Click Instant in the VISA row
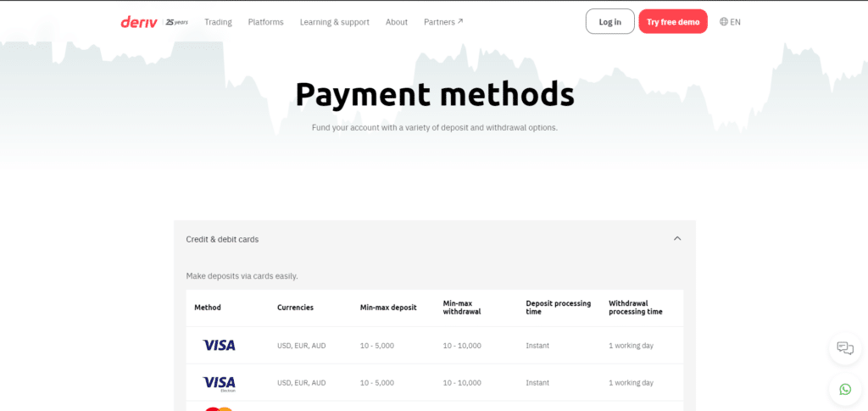This screenshot has height=411, width=868. (537, 346)
